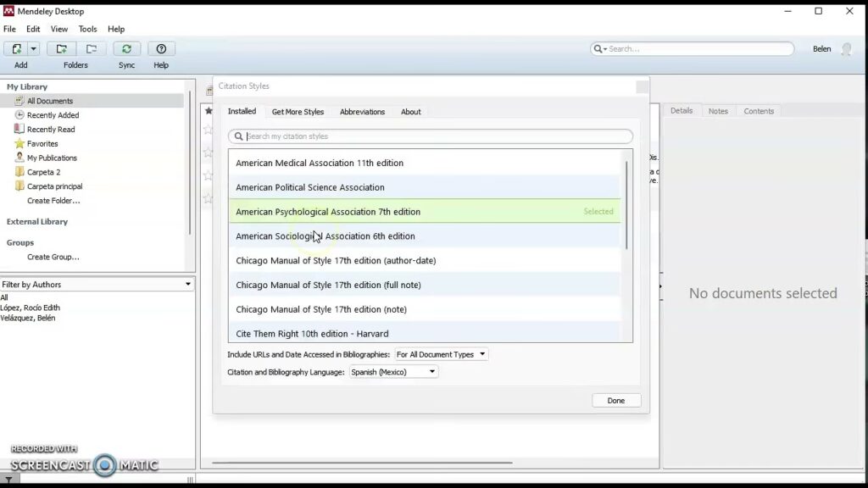Click the Add document icon
This screenshot has height=488, width=868.
[x=16, y=49]
